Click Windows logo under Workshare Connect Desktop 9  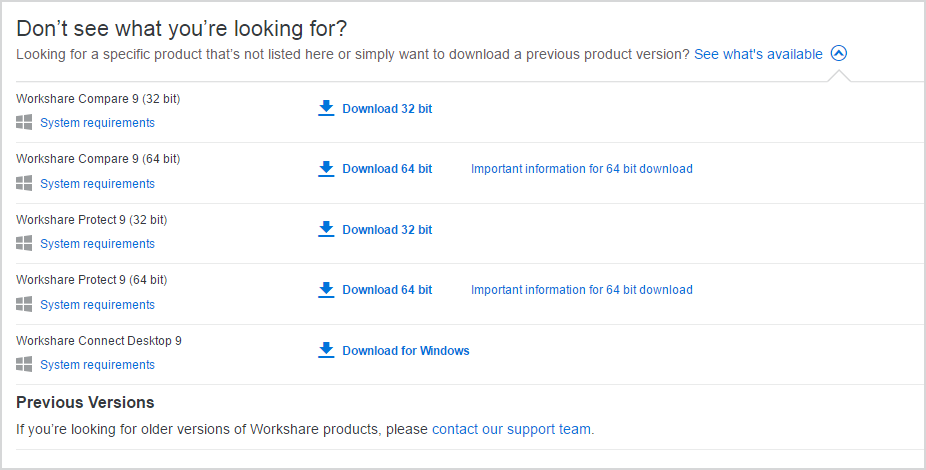point(24,364)
